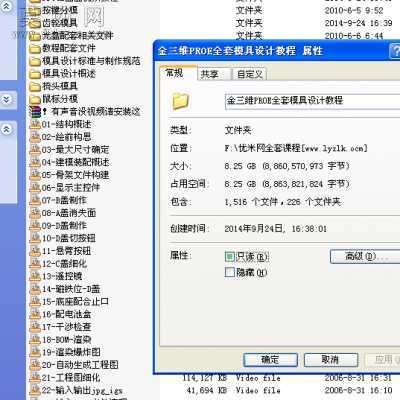The width and height of the screenshot is (400, 400).
Task: Select the 14-磁铁位-D盖 video file icon
Action: tap(35, 289)
